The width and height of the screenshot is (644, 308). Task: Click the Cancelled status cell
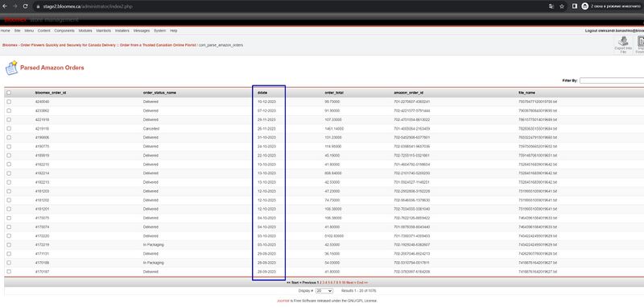pyautogui.click(x=151, y=129)
